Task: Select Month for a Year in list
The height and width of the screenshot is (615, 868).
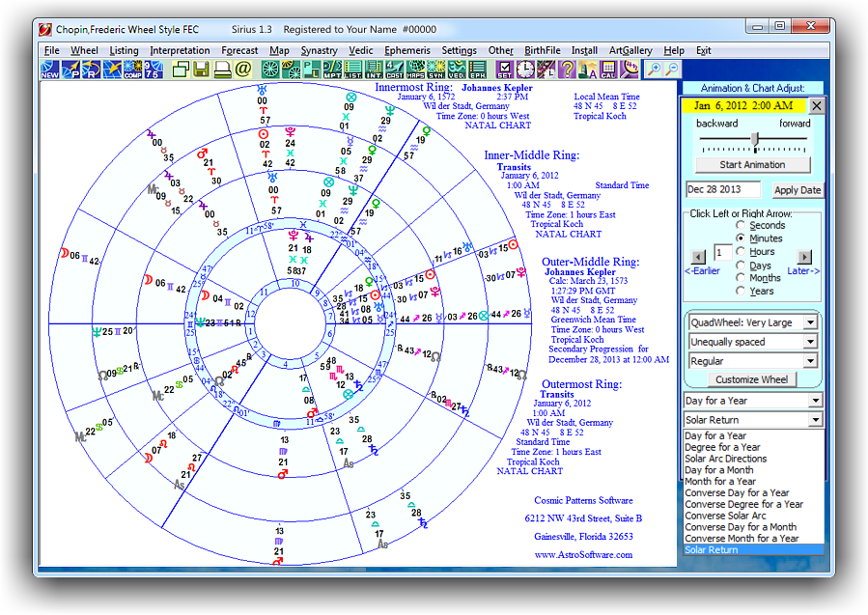Action: coord(753,482)
